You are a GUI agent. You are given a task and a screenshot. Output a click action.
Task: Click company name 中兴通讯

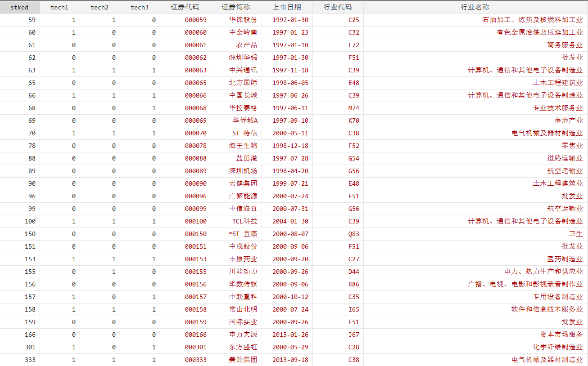pos(243,70)
